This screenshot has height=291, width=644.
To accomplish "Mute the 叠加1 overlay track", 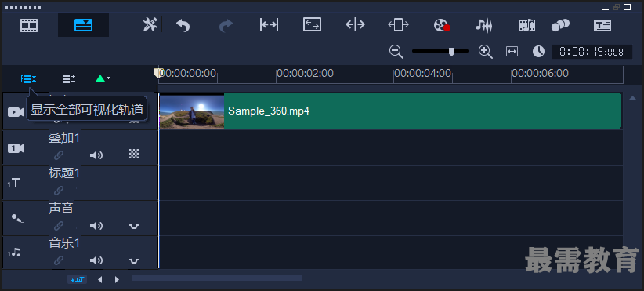I will click(96, 155).
